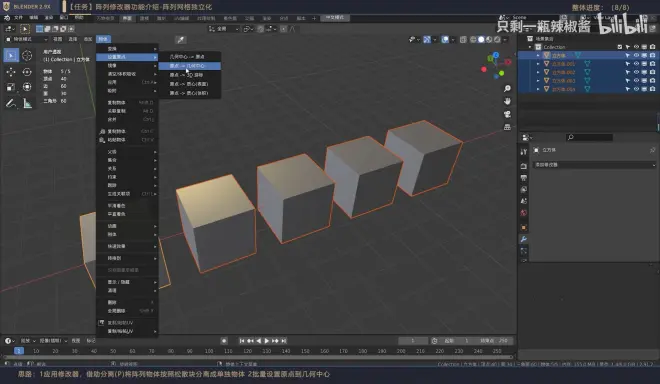
Task: Open the Output properties printer tab
Action: point(524,178)
